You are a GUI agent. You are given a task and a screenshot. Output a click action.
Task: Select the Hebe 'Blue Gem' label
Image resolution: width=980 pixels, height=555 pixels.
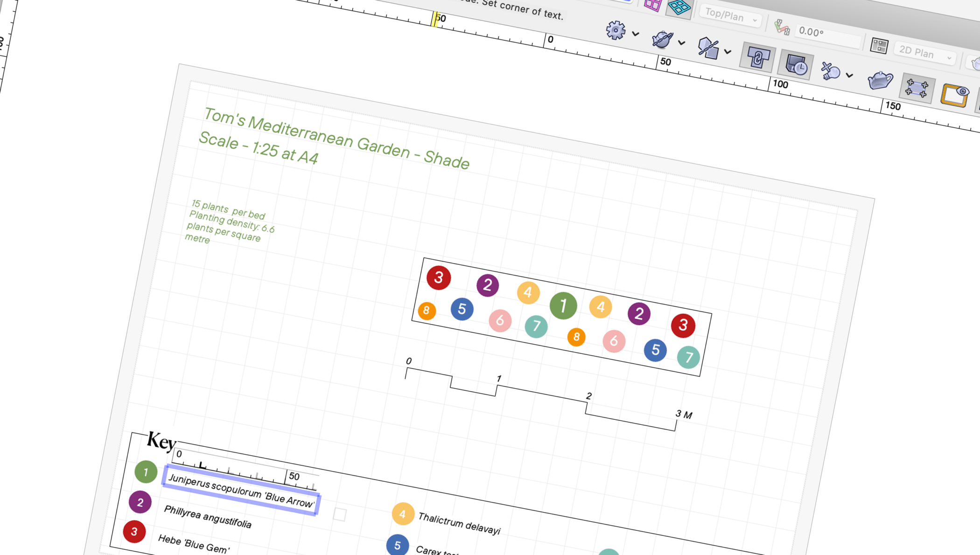tap(194, 544)
